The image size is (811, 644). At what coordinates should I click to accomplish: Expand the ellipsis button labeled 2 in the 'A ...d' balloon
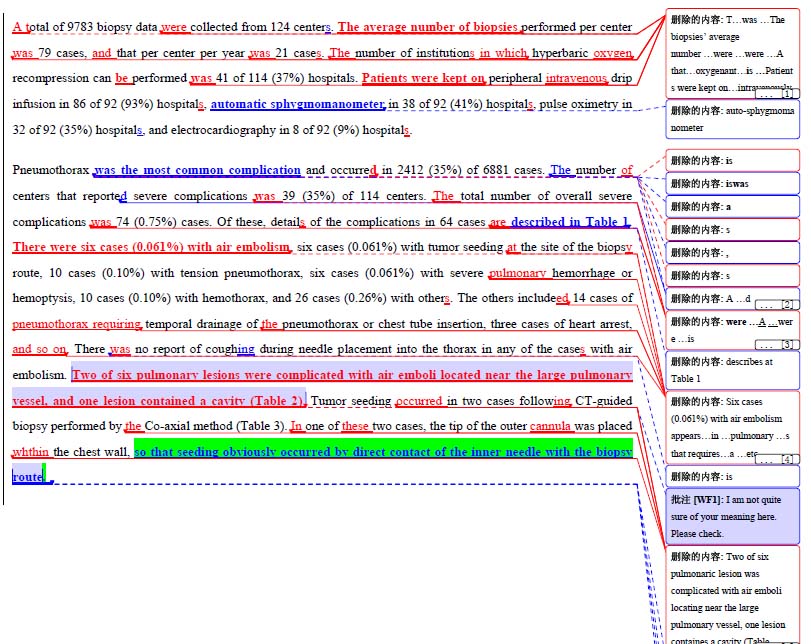pos(777,305)
